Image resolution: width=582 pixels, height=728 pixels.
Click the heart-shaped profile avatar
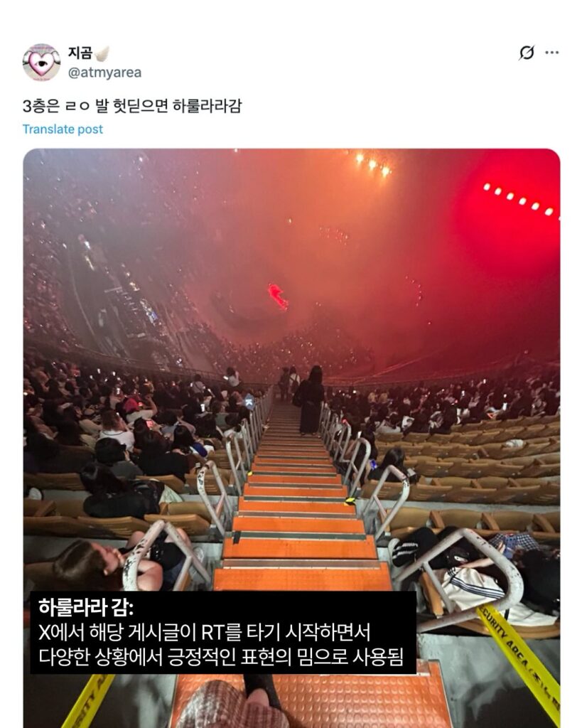click(x=41, y=63)
